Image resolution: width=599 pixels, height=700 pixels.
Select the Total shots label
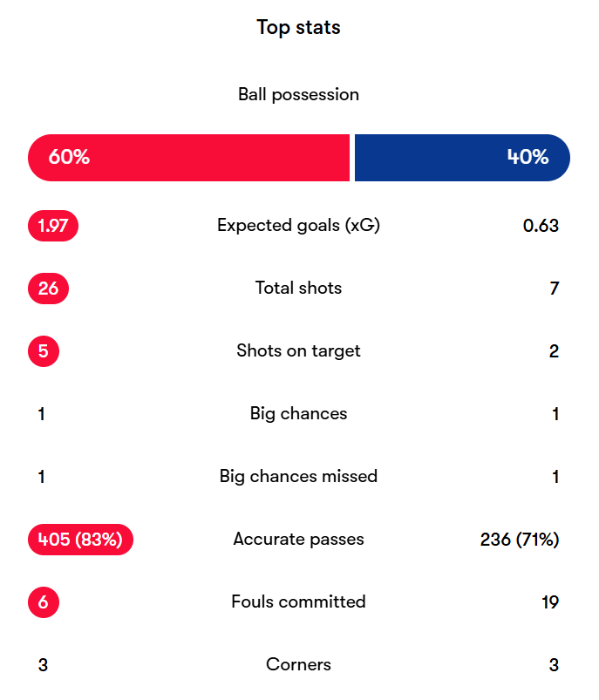click(298, 289)
